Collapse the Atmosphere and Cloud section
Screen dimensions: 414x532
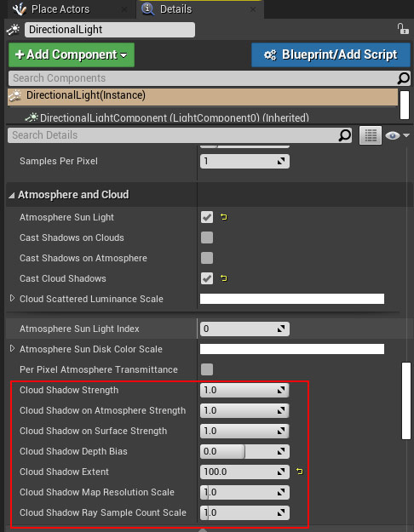(12, 195)
